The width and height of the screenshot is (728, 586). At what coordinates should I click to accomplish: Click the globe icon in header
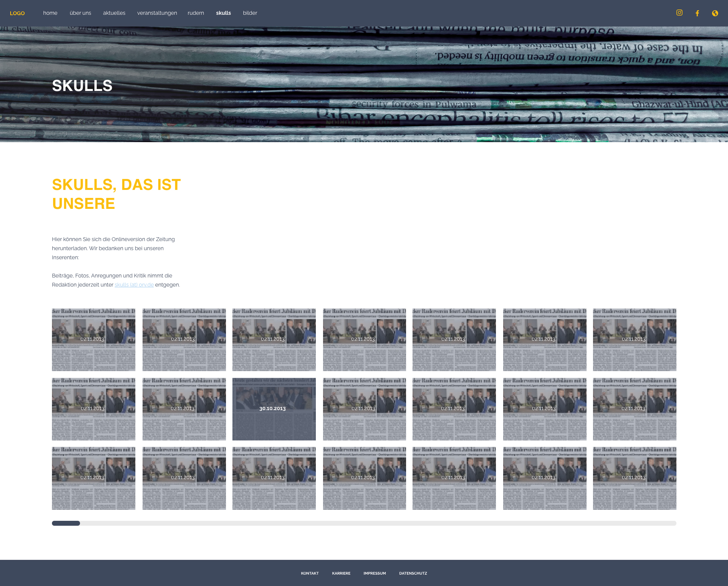point(715,13)
